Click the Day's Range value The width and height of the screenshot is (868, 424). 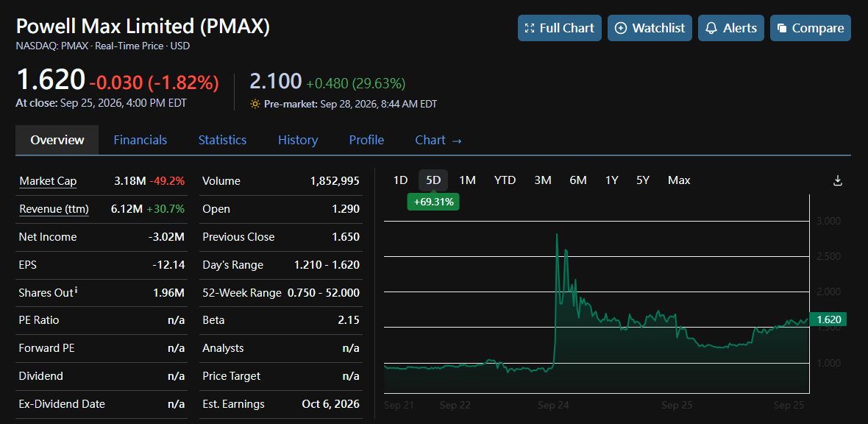click(x=327, y=265)
